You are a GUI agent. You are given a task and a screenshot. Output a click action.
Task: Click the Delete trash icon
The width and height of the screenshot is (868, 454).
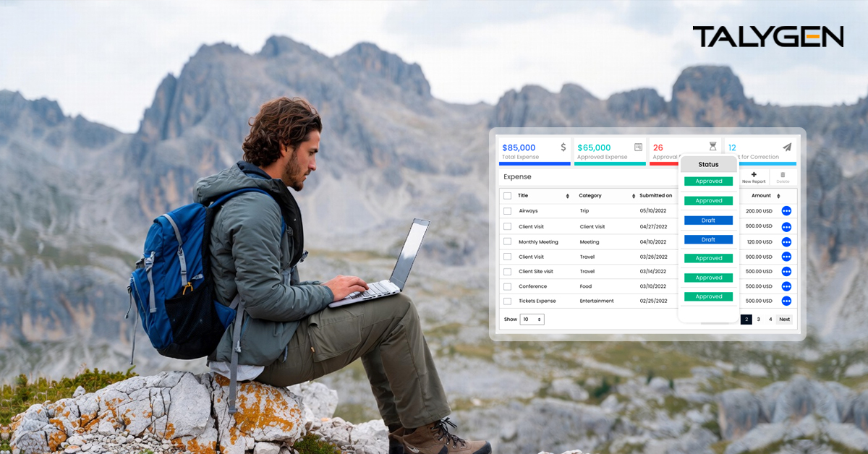click(783, 175)
